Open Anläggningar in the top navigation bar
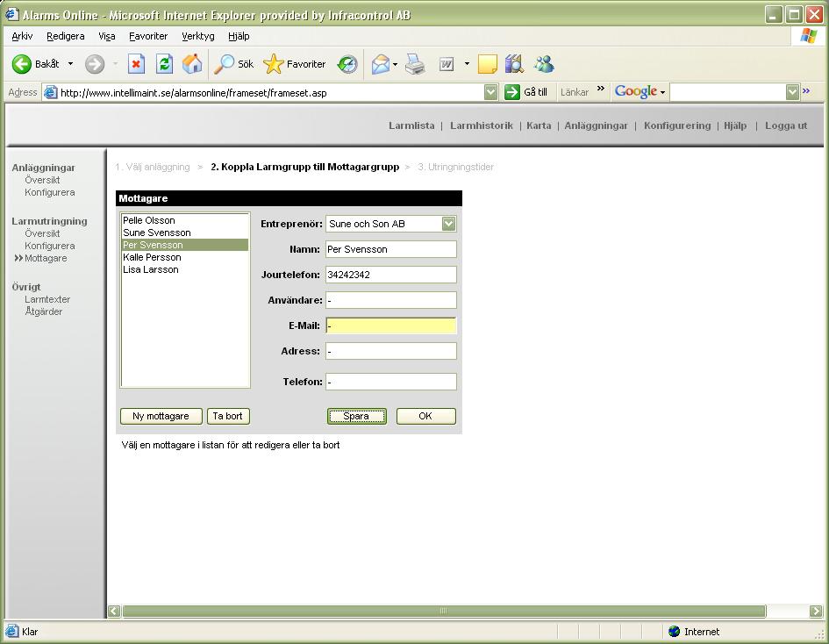The image size is (829, 644). (596, 125)
